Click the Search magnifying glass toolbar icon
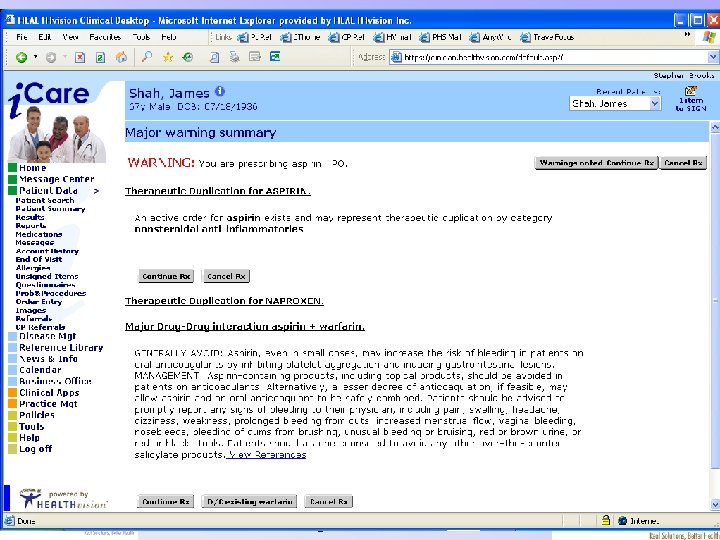720x540 pixels. pos(146,57)
